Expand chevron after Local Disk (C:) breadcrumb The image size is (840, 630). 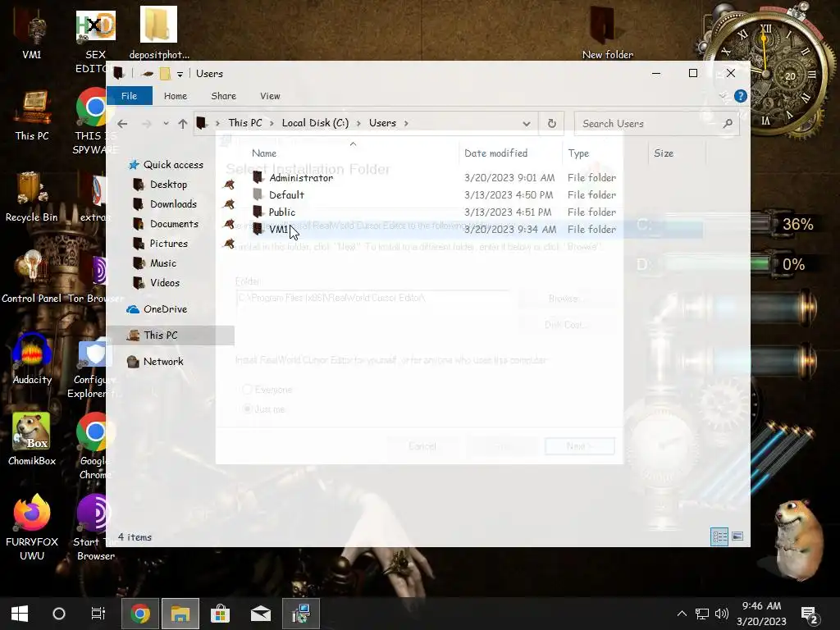[358, 123]
